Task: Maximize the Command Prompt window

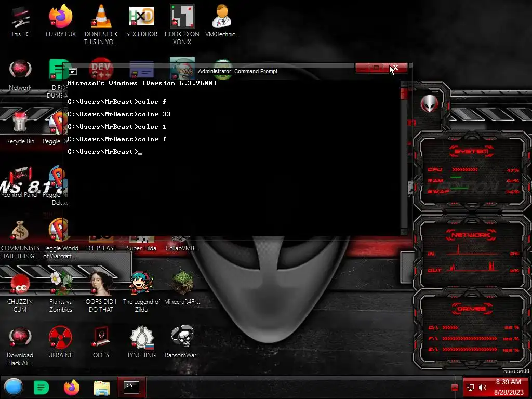Action: [x=376, y=68]
